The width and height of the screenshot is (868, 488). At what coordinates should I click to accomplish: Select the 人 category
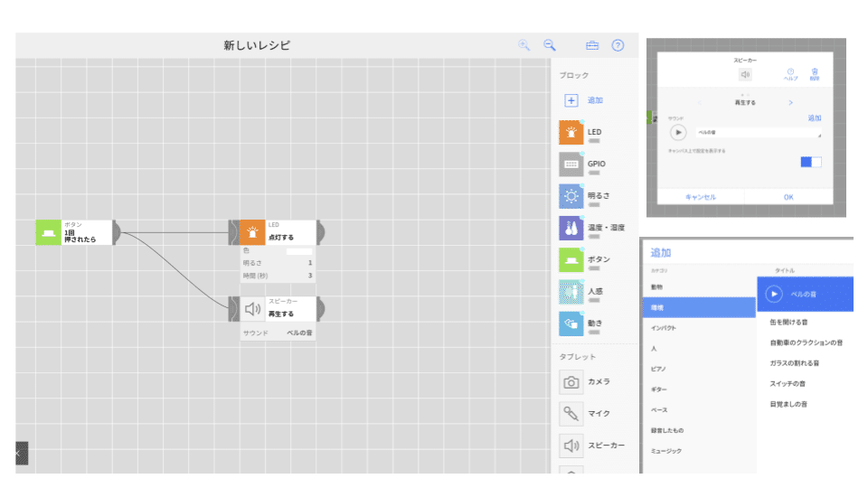point(699,349)
